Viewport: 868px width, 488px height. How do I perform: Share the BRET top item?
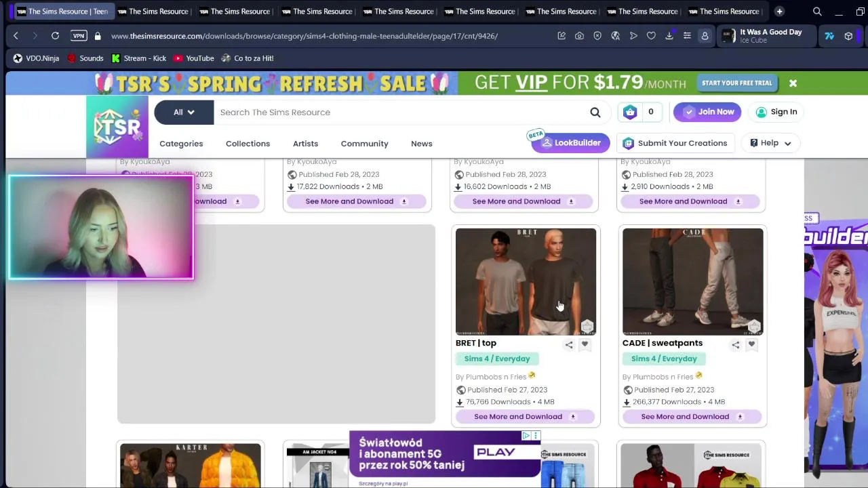click(569, 345)
